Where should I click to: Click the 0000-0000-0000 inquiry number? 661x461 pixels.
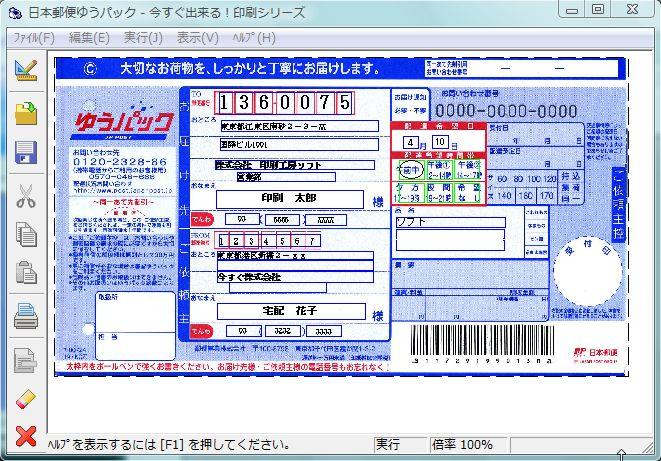506,111
